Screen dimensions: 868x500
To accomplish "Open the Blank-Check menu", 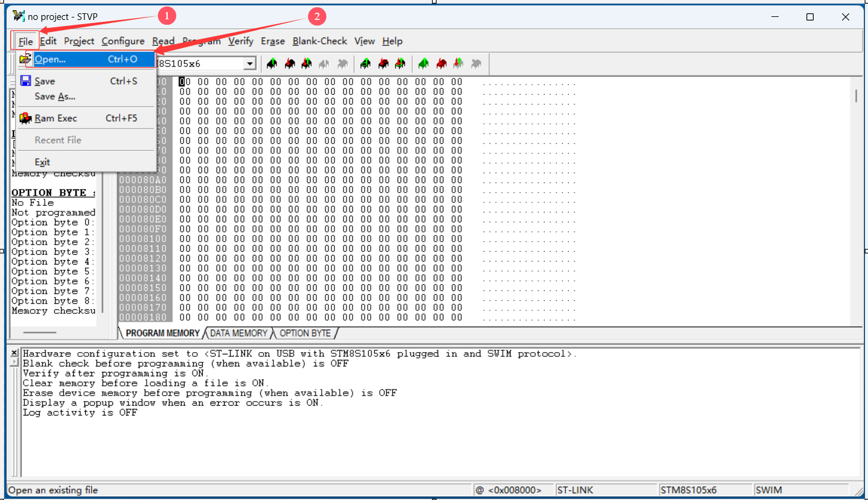I will (320, 41).
